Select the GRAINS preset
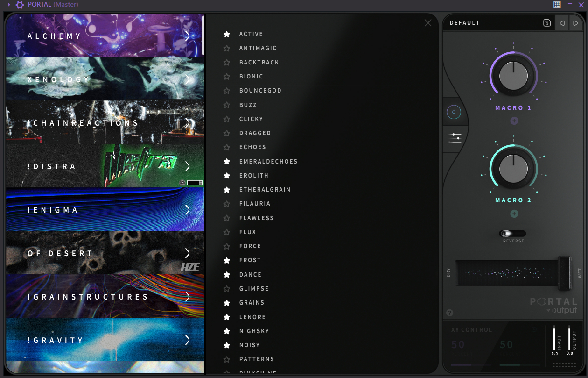This screenshot has height=378, width=588. 252,302
